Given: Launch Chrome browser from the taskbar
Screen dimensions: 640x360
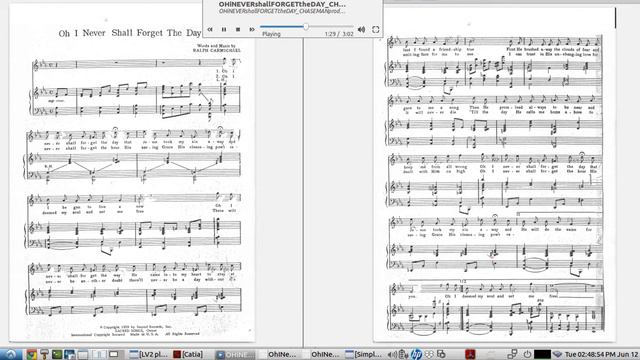Looking at the screenshot, I should (31, 354).
